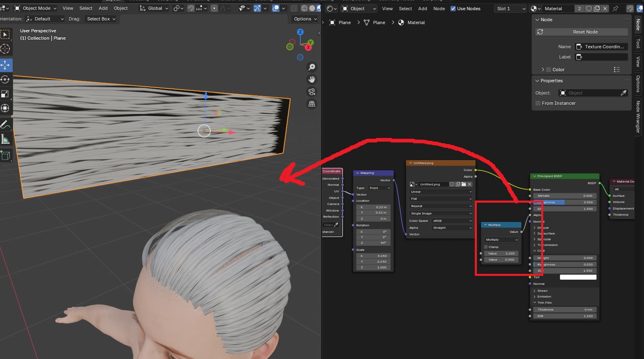Open Add menu in 3D viewport header
The height and width of the screenshot is (359, 644).
point(103,8)
